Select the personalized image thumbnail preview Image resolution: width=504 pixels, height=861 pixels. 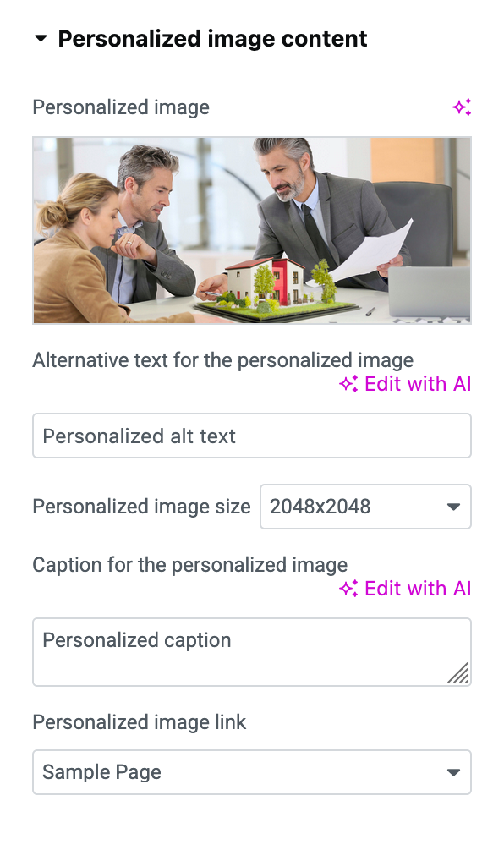(252, 231)
